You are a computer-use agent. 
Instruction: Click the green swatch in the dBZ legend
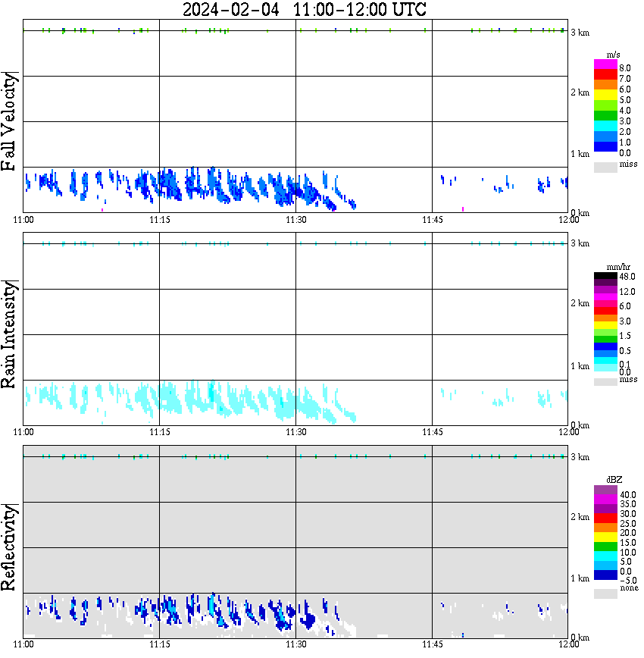pyautogui.click(x=605, y=547)
